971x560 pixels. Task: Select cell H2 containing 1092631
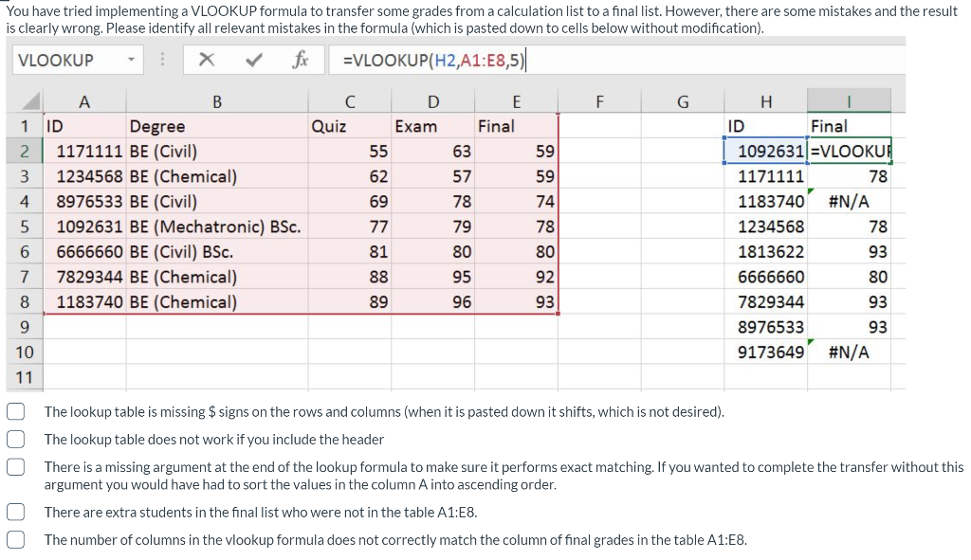coord(768,150)
